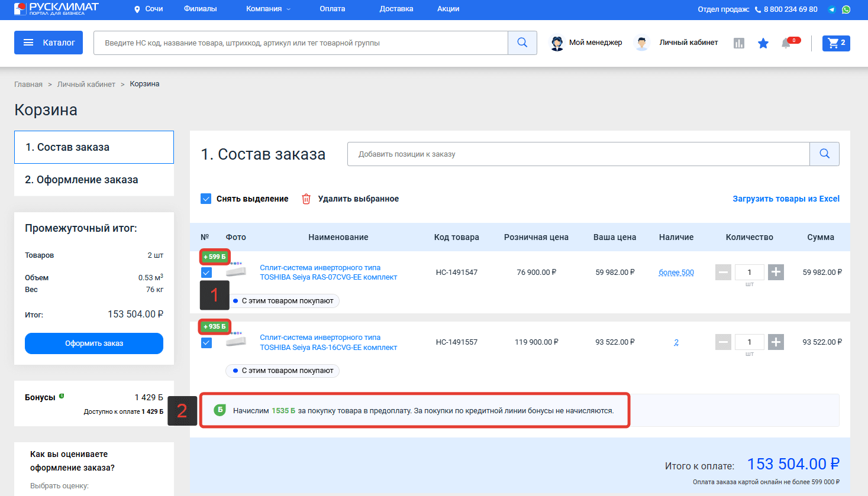This screenshot has height=496, width=868.
Task: Click the Личный кабинет avatar icon
Action: [642, 43]
